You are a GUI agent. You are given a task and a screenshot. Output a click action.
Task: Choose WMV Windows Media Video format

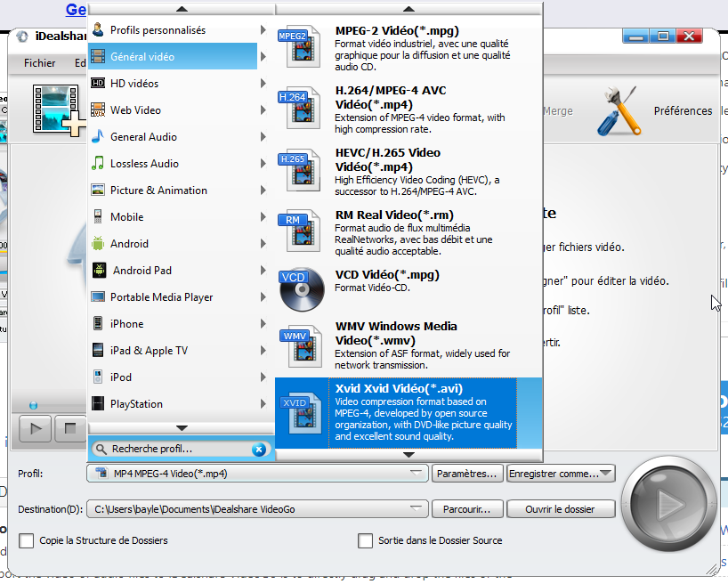408,346
